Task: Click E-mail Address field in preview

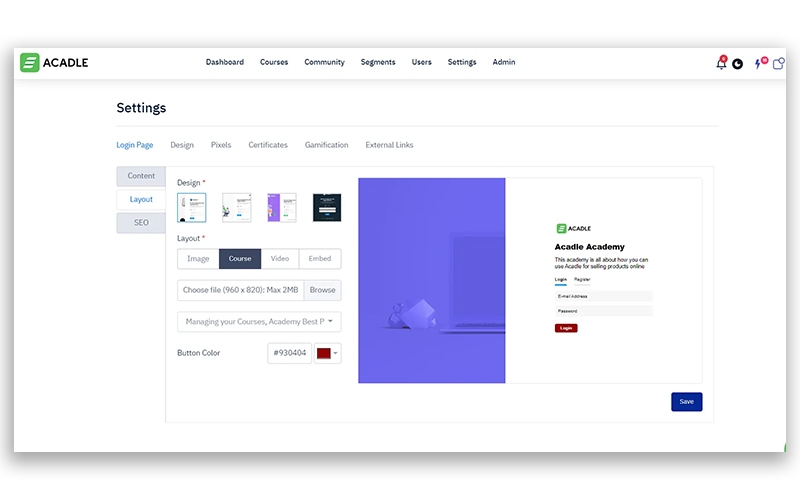Action: coord(604,296)
